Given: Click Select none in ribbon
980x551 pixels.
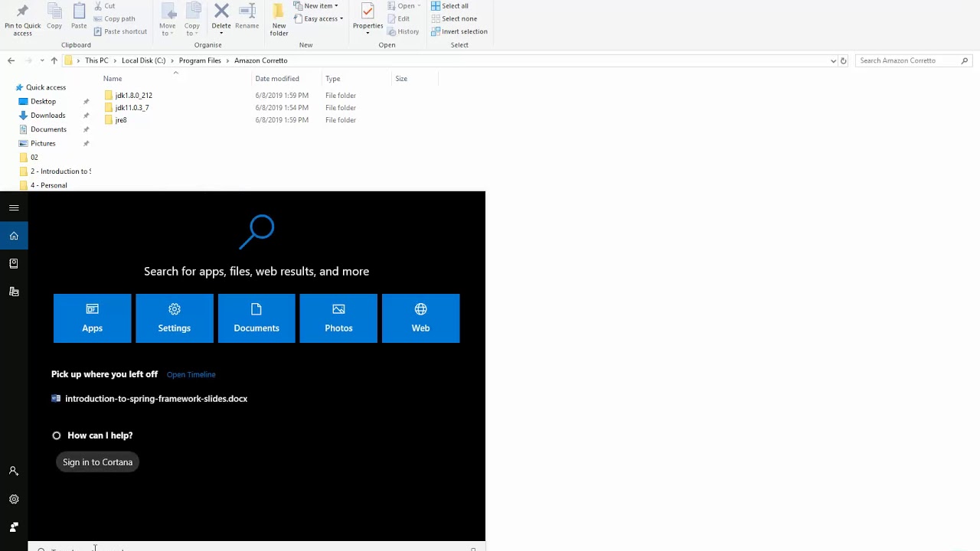Looking at the screenshot, I should tap(454, 18).
